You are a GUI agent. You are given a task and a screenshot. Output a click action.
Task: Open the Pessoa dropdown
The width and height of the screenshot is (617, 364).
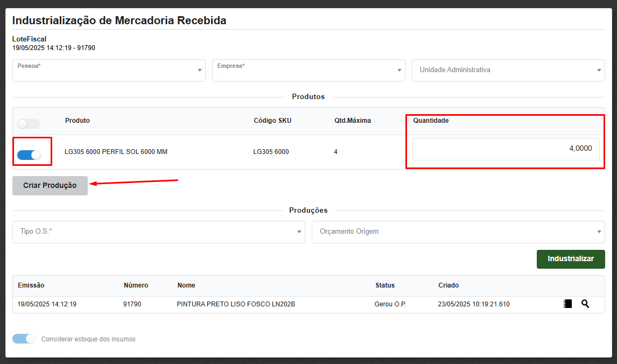click(x=109, y=70)
